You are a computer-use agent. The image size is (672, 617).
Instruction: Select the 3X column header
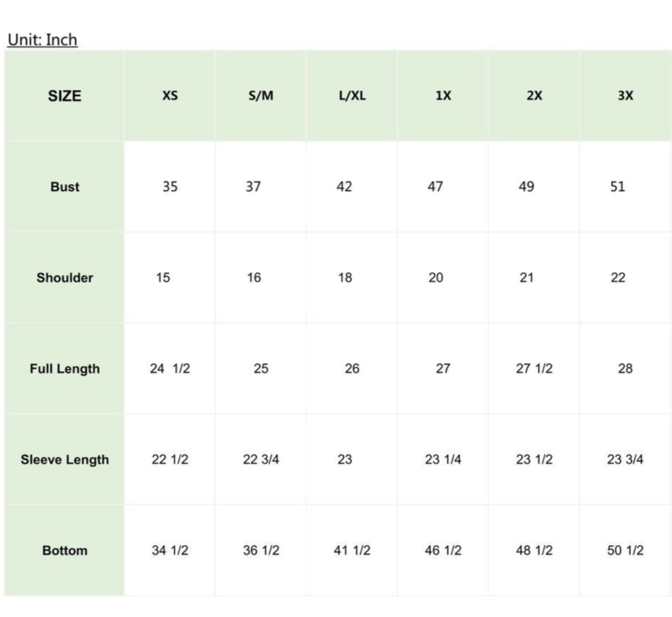click(x=625, y=96)
